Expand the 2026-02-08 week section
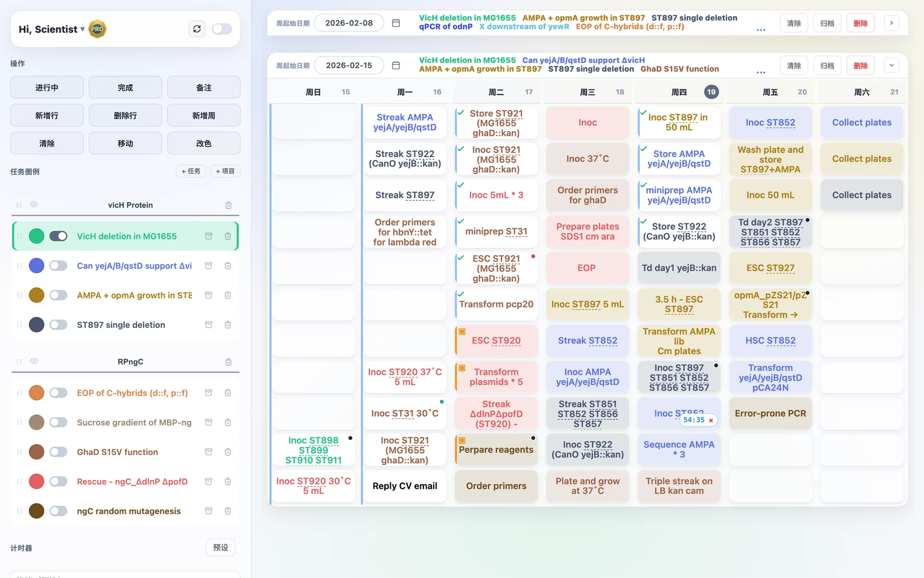This screenshot has height=578, width=924. (x=891, y=23)
